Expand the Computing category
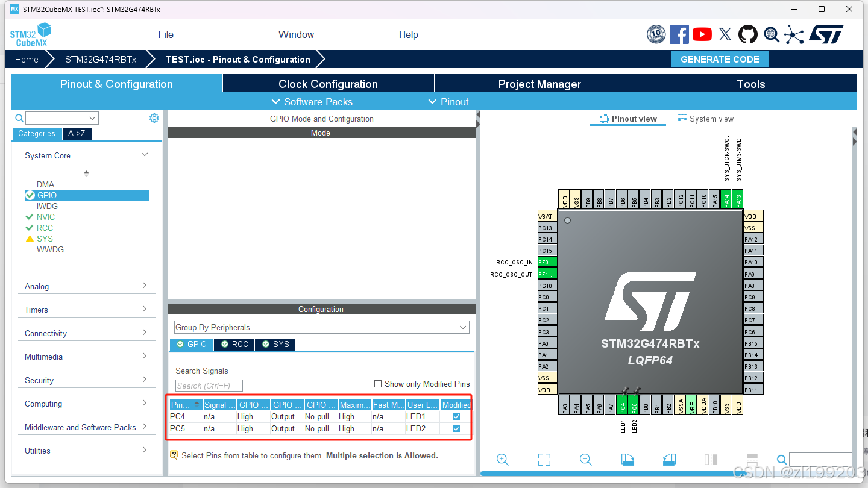This screenshot has width=868, height=488. [86, 404]
